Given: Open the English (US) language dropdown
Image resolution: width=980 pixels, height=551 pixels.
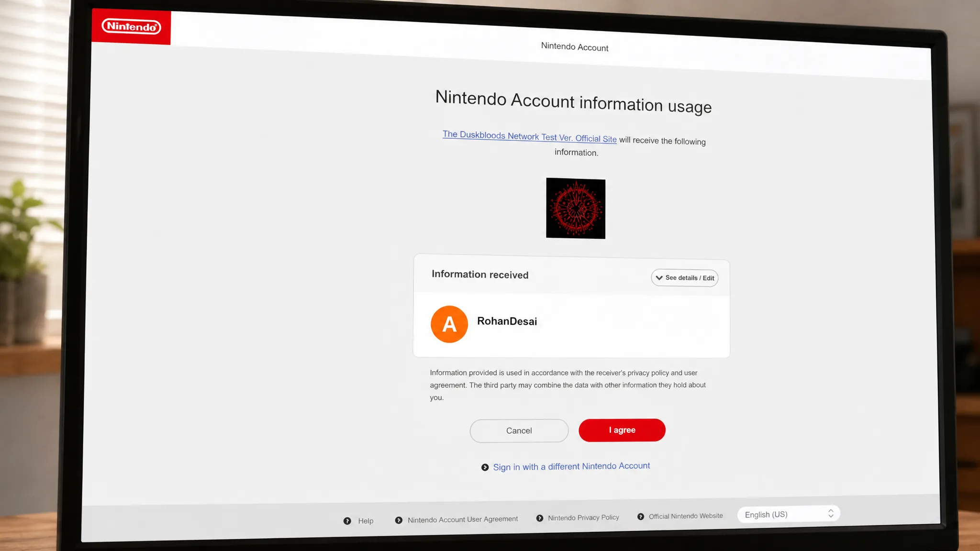Looking at the screenshot, I should (x=789, y=514).
